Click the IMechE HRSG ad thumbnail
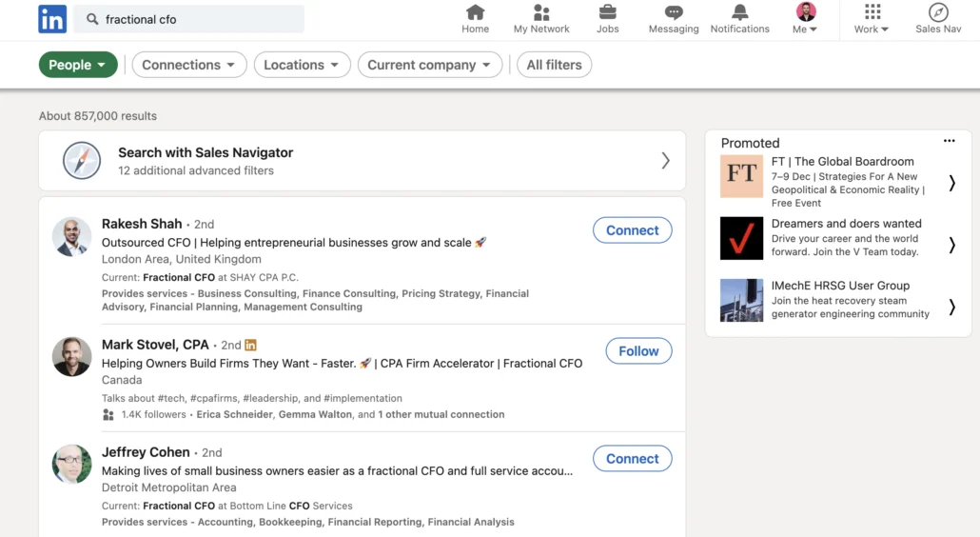The width and height of the screenshot is (980, 537). tap(741, 300)
